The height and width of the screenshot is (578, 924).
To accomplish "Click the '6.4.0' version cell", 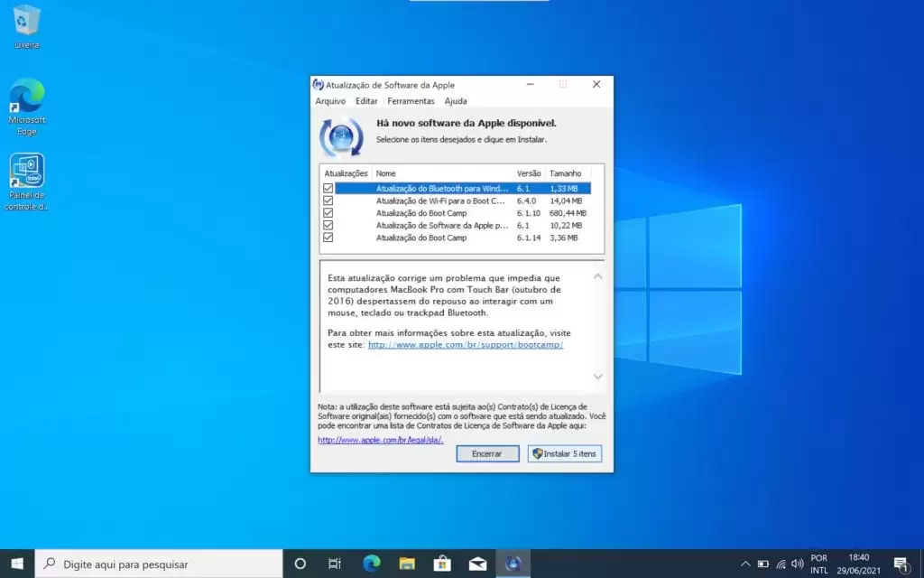I will point(526,200).
